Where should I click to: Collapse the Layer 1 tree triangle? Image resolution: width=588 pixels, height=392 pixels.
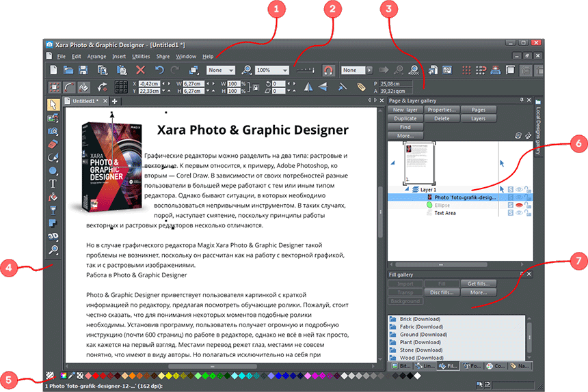[407, 189]
